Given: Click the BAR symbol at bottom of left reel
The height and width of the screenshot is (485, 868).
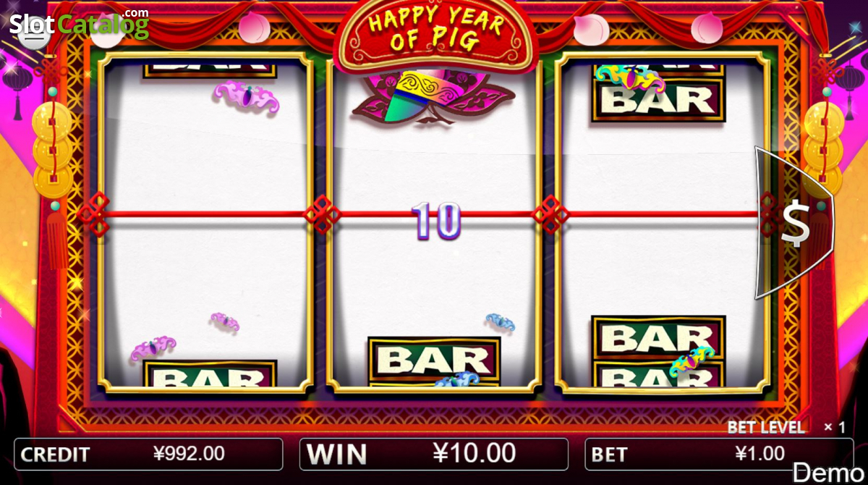Looking at the screenshot, I should 210,374.
